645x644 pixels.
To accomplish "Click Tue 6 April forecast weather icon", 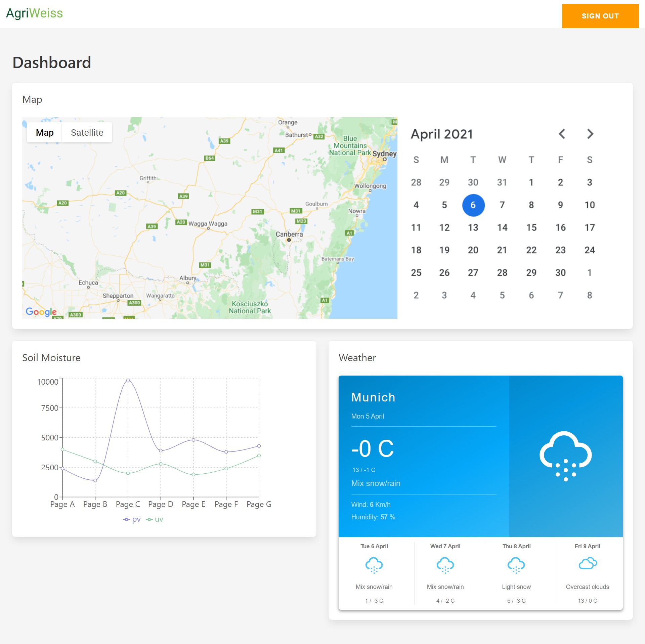I will click(374, 565).
